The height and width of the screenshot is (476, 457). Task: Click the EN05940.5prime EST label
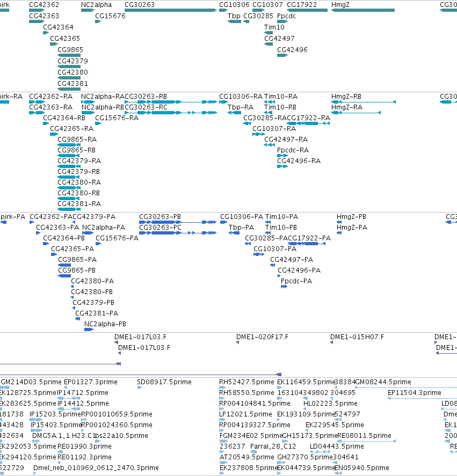pyautogui.click(x=362, y=468)
